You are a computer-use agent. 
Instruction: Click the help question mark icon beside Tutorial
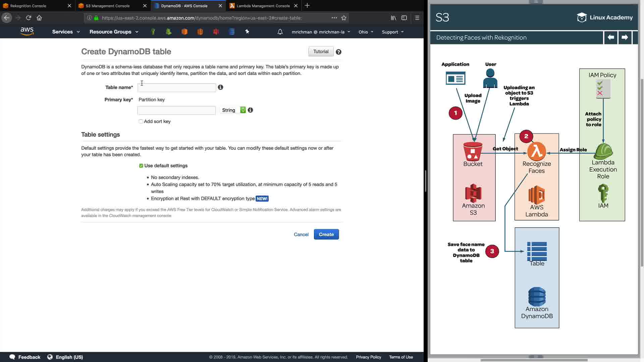point(338,52)
